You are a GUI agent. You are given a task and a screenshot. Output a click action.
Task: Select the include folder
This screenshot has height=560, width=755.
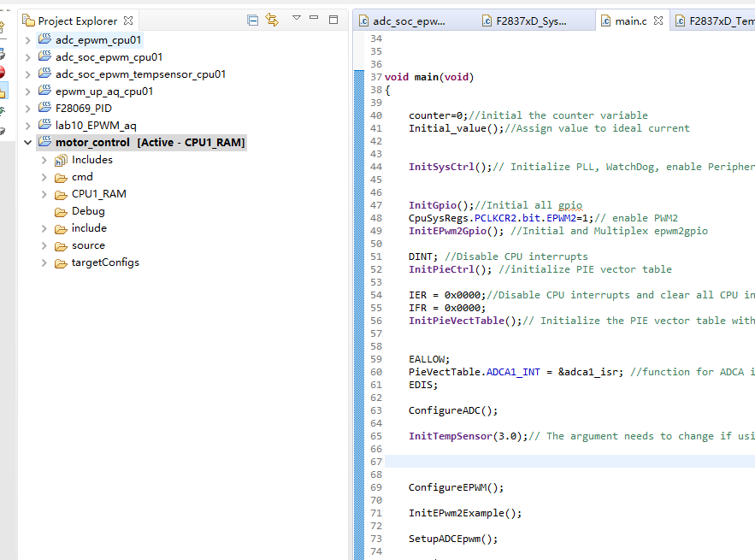89,228
